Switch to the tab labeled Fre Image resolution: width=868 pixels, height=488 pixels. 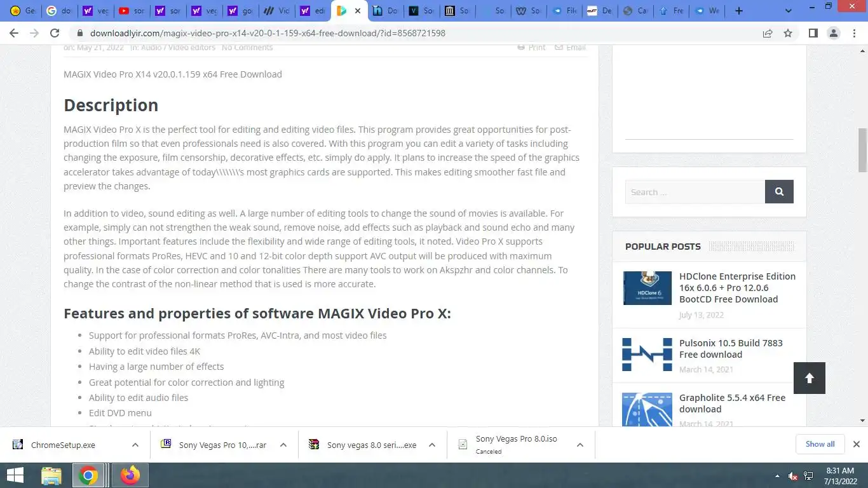click(672, 11)
